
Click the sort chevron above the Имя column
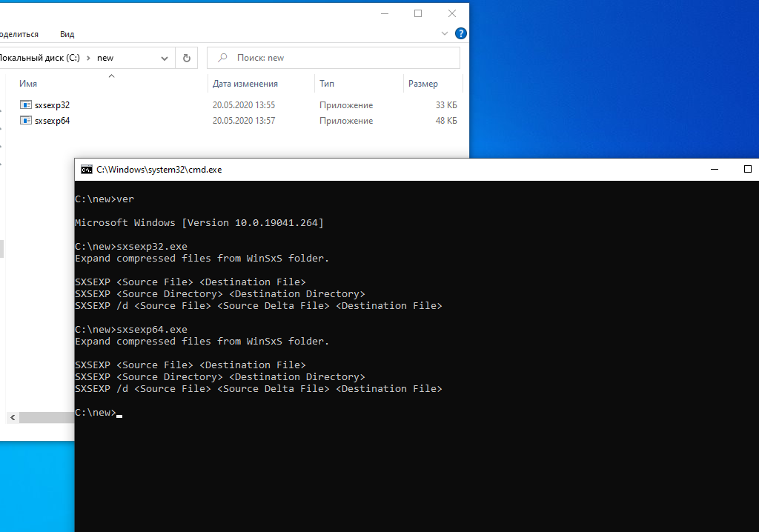111,75
